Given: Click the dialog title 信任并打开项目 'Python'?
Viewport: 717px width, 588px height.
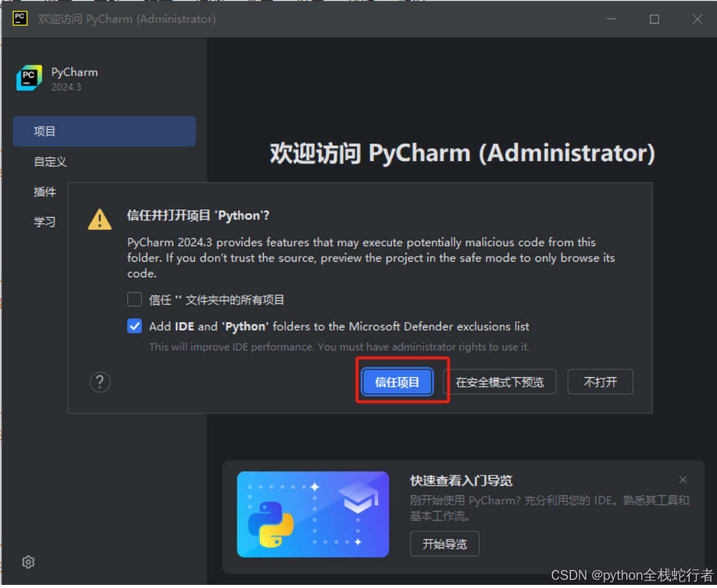Looking at the screenshot, I should click(198, 215).
